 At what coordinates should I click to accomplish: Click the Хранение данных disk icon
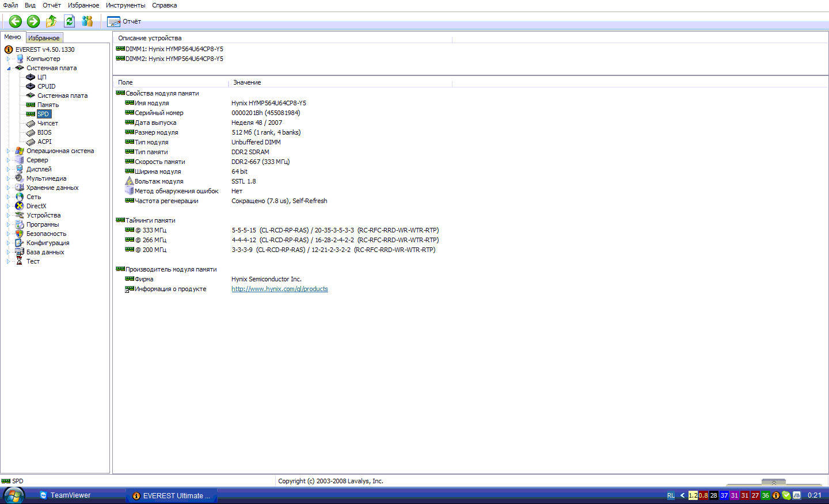coord(20,188)
